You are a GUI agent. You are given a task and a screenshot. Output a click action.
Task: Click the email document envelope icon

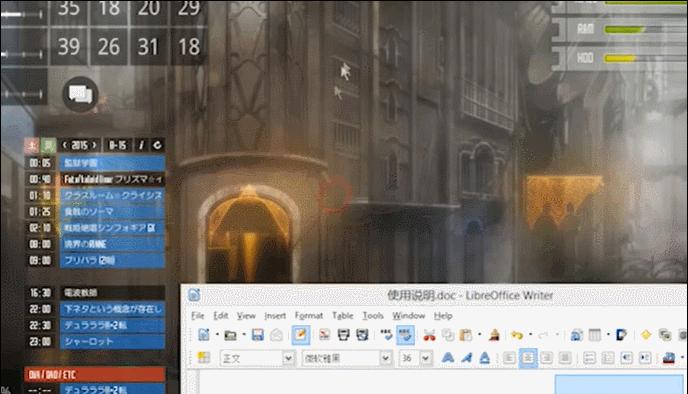click(276, 335)
